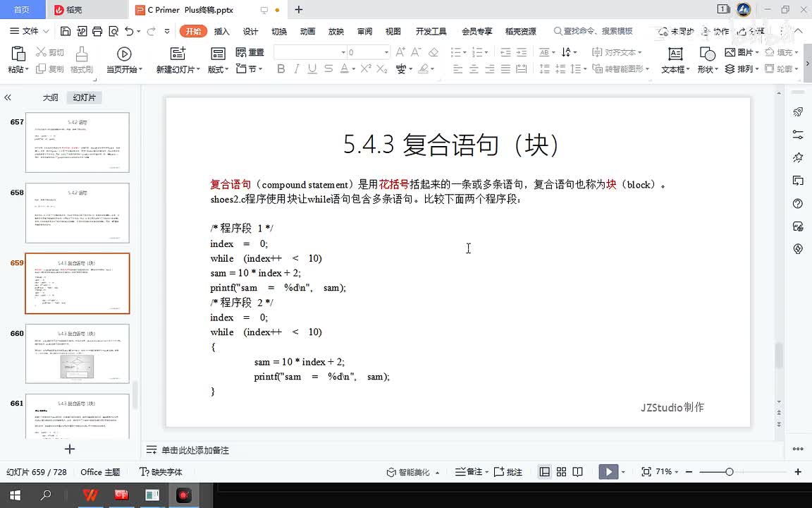Click the zoom out minus button
Viewport: 812px width, 508px height.
tap(689, 472)
